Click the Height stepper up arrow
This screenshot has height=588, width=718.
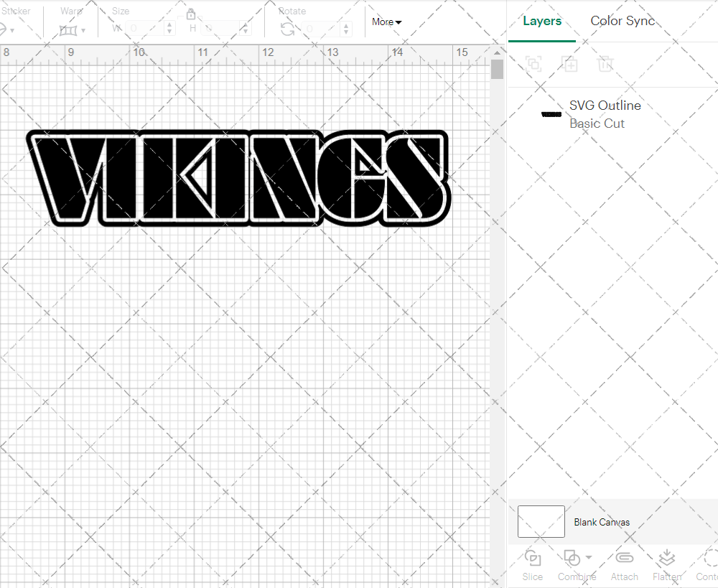coord(245,24)
